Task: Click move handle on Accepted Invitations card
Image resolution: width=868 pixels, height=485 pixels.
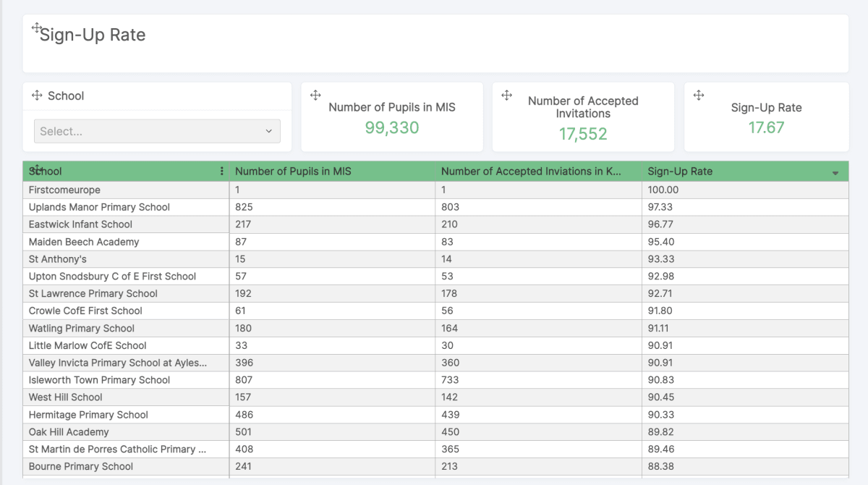Action: pyautogui.click(x=507, y=95)
